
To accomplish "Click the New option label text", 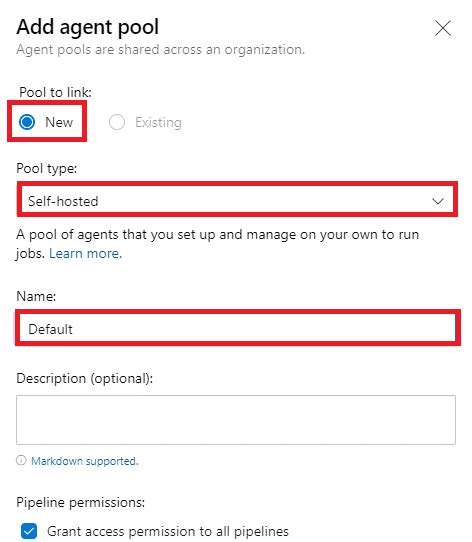I will coord(59,122).
